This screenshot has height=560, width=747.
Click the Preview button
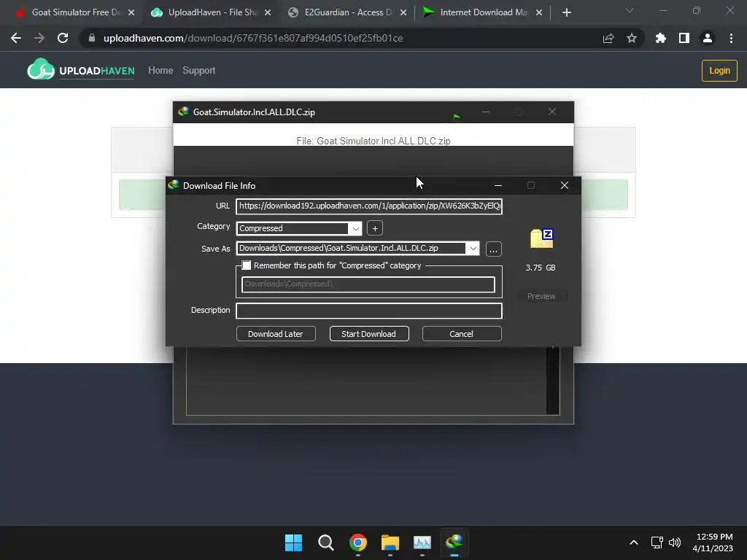pos(541,296)
